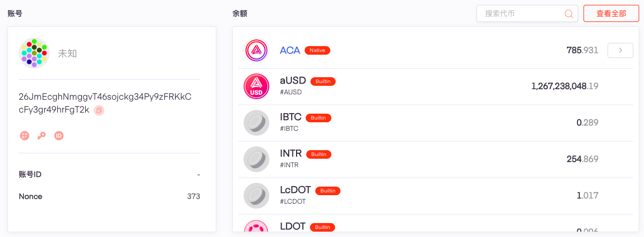The height and width of the screenshot is (237, 644).
Task: Copy the account address with copy icon
Action: [99, 110]
